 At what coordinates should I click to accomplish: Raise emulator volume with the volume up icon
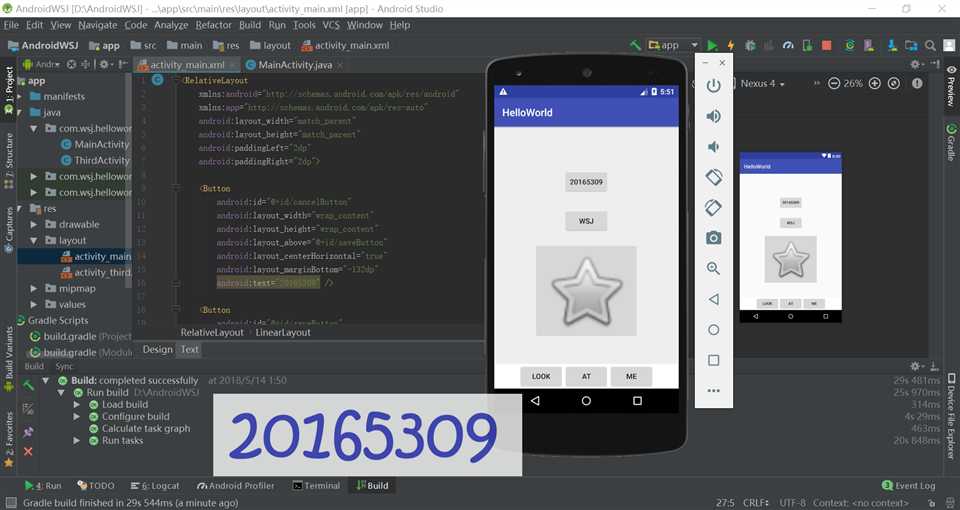point(713,116)
